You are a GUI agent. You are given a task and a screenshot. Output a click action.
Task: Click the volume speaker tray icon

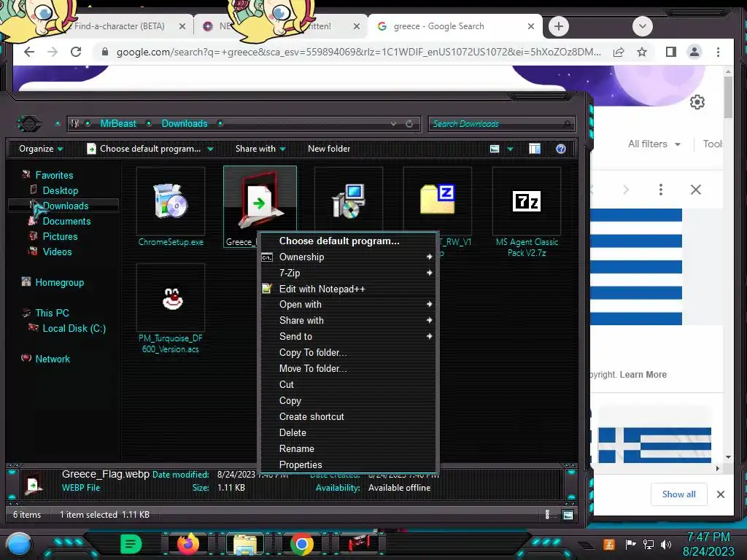pos(665,544)
